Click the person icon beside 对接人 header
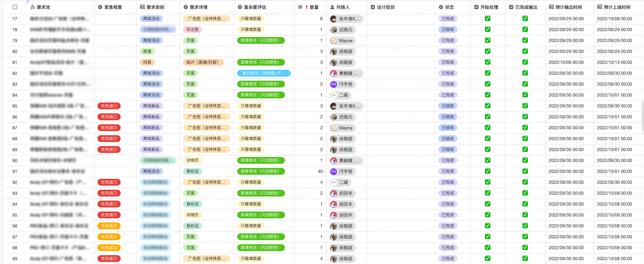This screenshot has height=264, width=644. 332,7
